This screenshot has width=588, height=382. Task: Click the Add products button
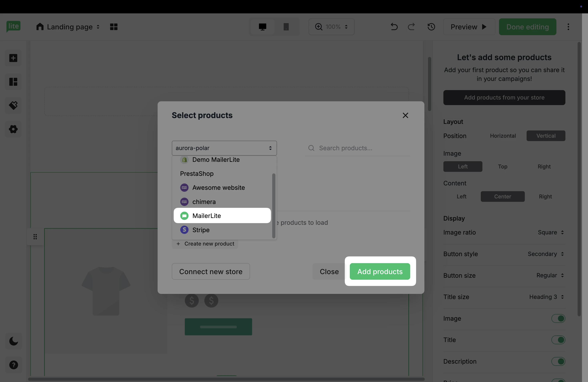[380, 272]
